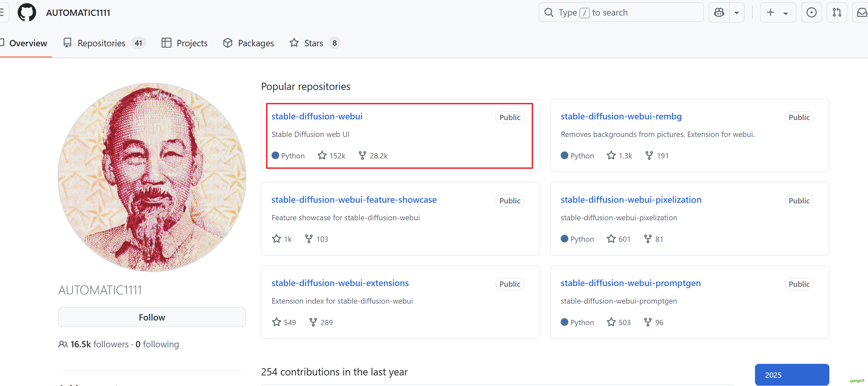View 191 forks of the rembg repo
The image size is (868, 386).
pyautogui.click(x=657, y=155)
